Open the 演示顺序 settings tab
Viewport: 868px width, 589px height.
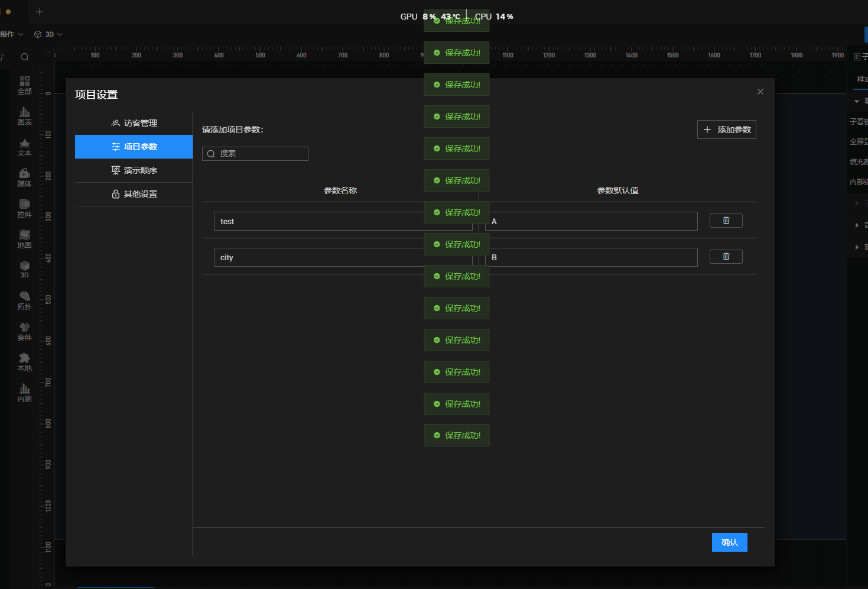pyautogui.click(x=134, y=170)
